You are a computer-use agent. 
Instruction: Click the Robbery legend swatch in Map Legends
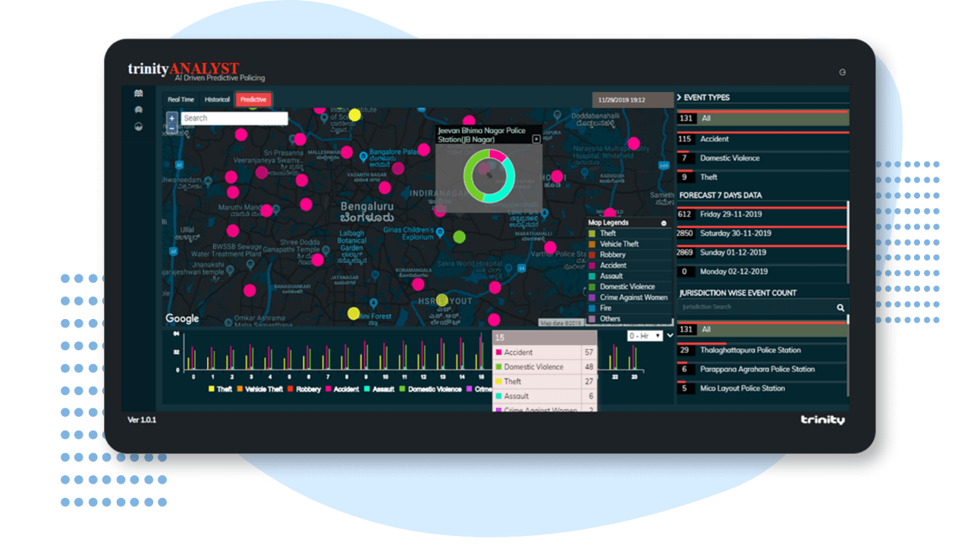click(x=592, y=255)
